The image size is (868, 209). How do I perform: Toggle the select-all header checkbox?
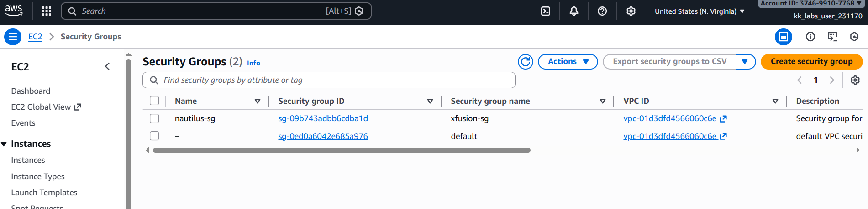coord(154,101)
